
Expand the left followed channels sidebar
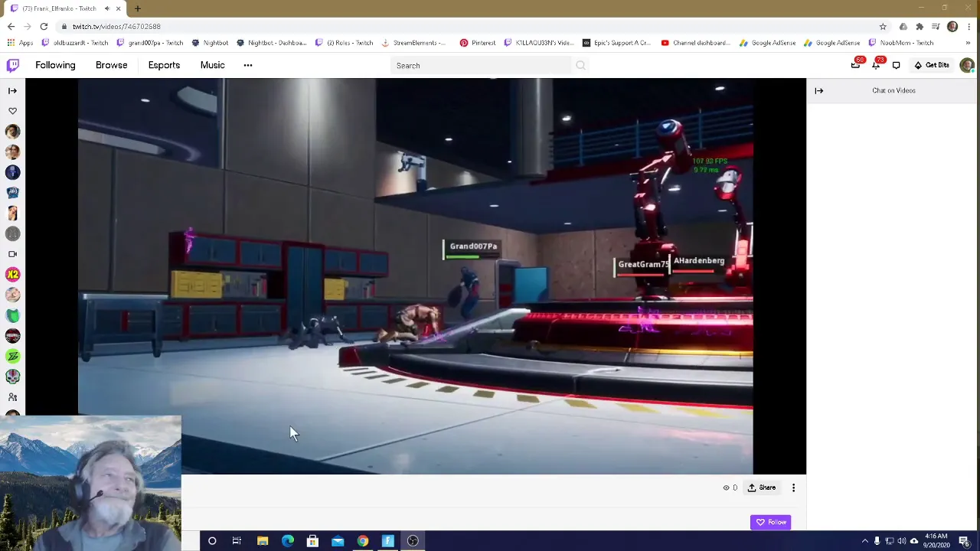point(12,90)
